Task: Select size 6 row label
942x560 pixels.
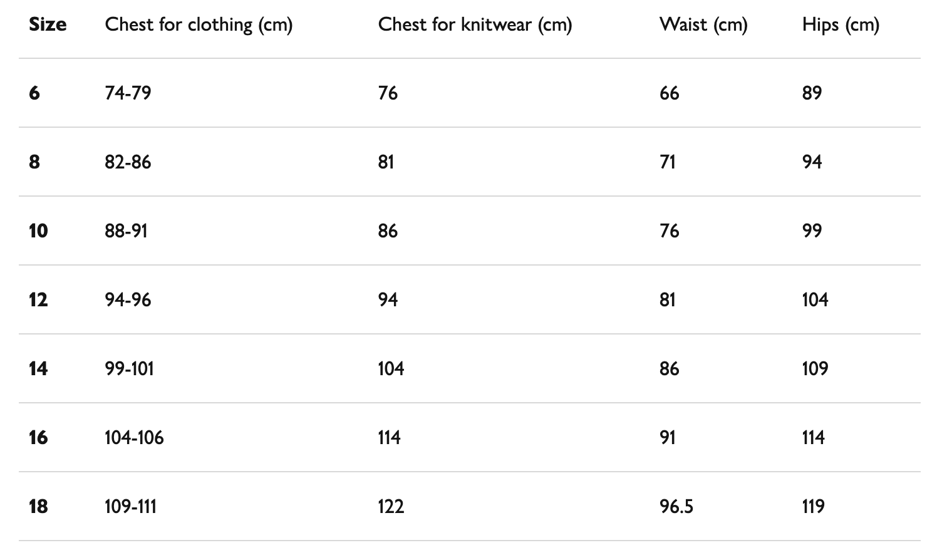Action: 34,93
